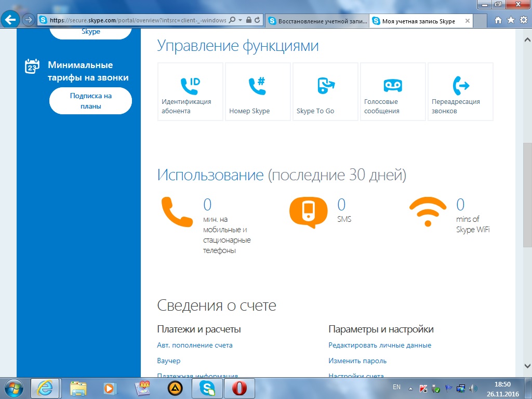
Task: Open Голосовые сообщения feature icon
Action: (392, 85)
